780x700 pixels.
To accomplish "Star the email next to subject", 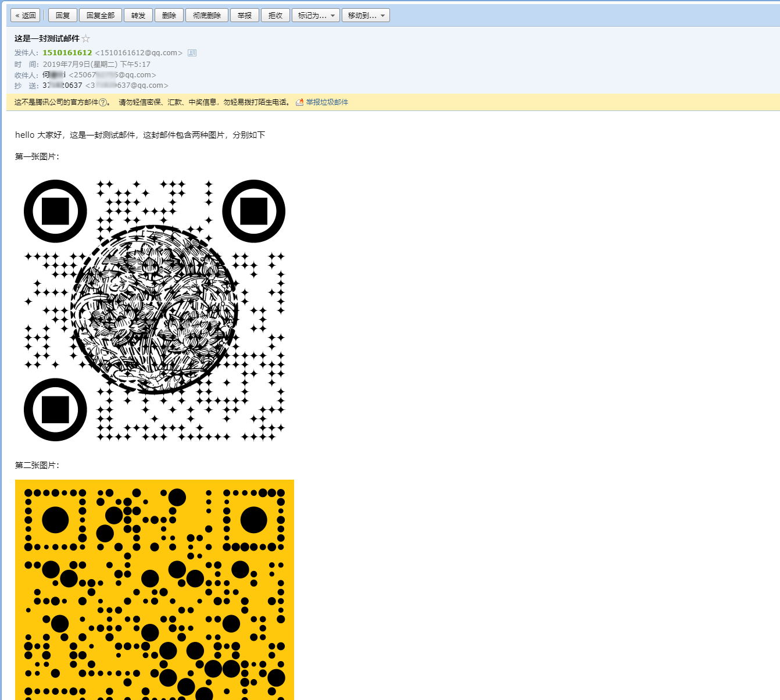I will pos(86,38).
